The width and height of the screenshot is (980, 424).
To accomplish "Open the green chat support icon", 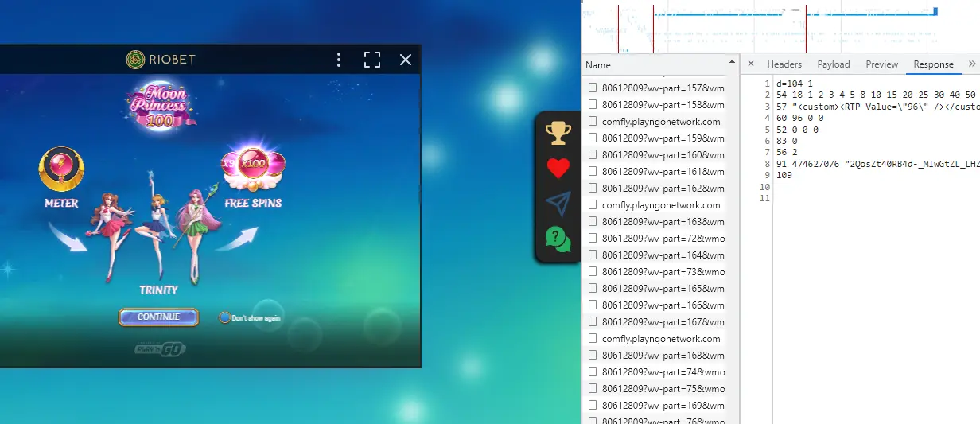I will pyautogui.click(x=558, y=239).
